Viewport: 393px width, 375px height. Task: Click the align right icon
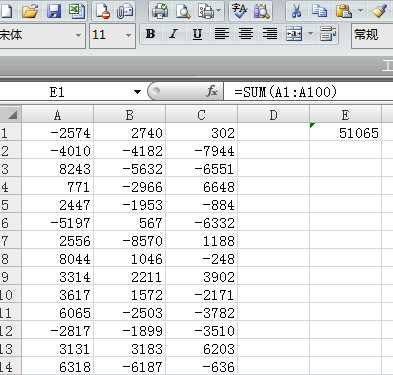pyautogui.click(x=270, y=34)
